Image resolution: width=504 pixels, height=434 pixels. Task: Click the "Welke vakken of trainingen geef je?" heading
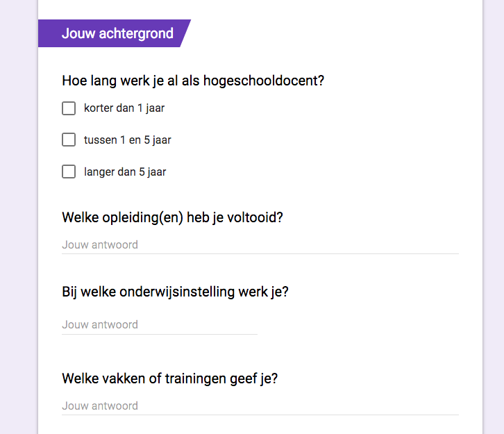[x=169, y=378]
